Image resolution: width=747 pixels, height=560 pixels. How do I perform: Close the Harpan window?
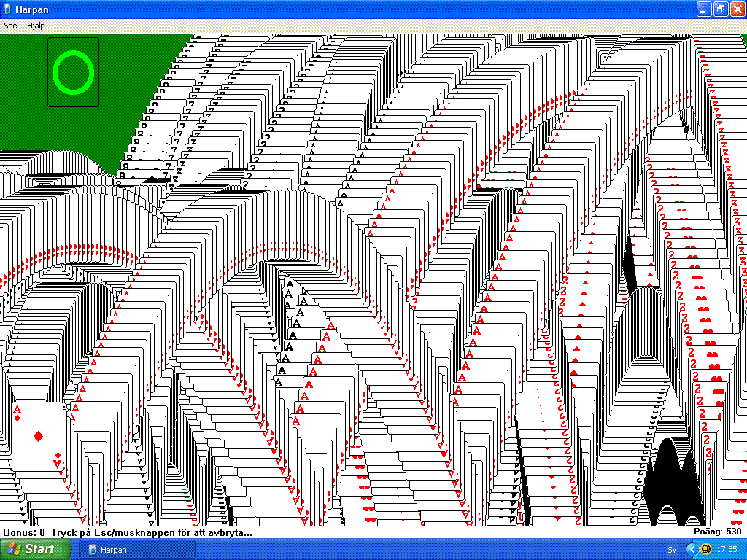(737, 9)
